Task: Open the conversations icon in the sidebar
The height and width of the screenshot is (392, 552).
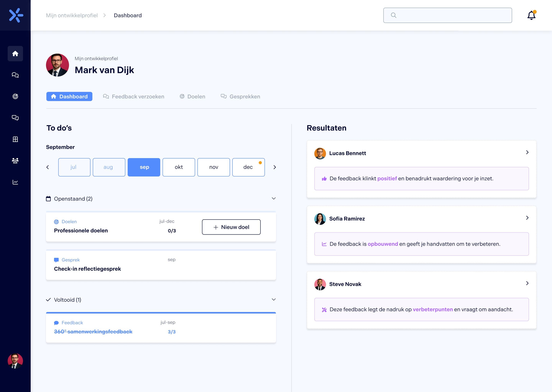Action: click(x=15, y=118)
